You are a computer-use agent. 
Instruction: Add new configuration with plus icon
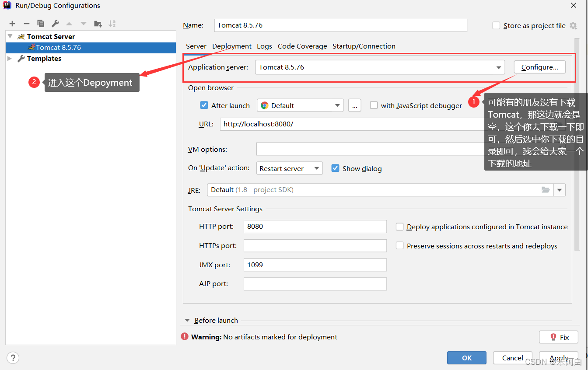click(12, 24)
